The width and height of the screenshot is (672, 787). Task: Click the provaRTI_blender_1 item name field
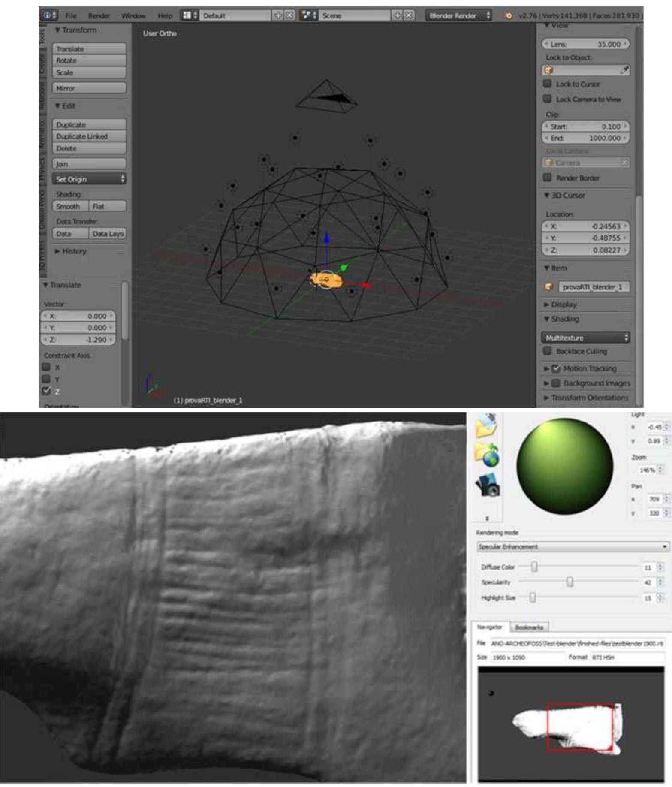click(x=594, y=287)
